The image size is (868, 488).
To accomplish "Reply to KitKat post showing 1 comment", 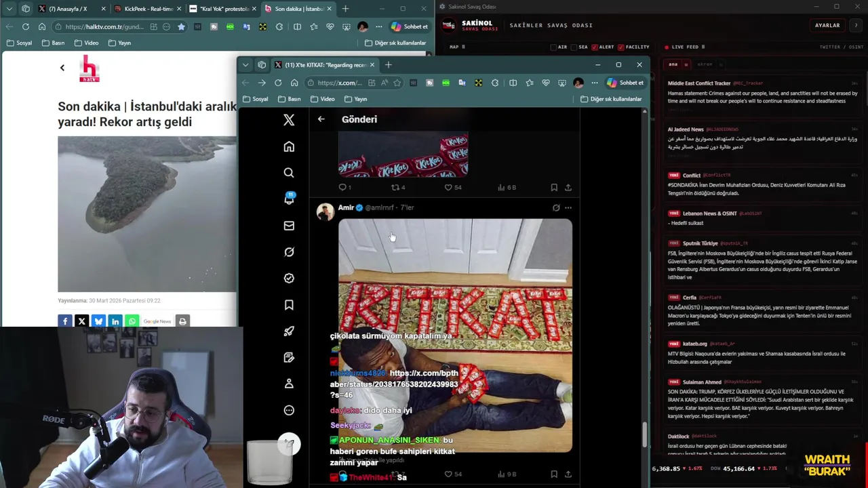I will coord(344,187).
